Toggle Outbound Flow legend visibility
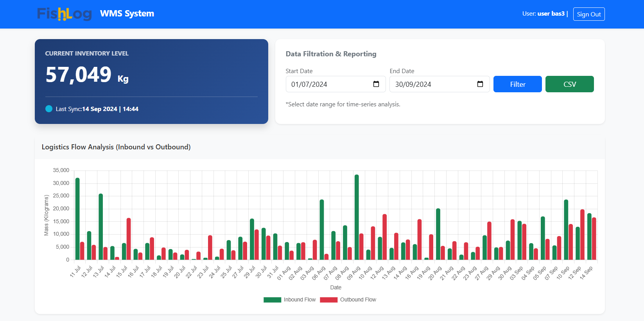644x321 pixels. click(358, 300)
